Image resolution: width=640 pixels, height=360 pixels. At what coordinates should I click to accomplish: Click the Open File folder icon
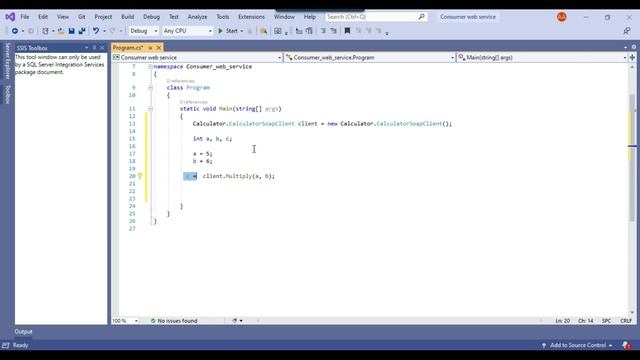click(x=61, y=31)
